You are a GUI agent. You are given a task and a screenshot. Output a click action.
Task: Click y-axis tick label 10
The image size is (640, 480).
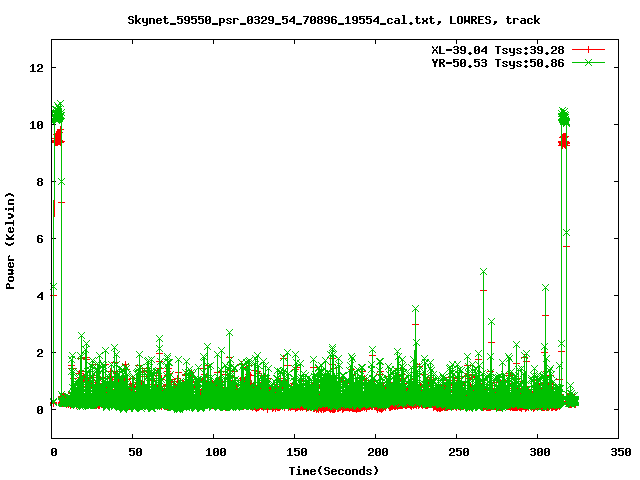pos(36,125)
